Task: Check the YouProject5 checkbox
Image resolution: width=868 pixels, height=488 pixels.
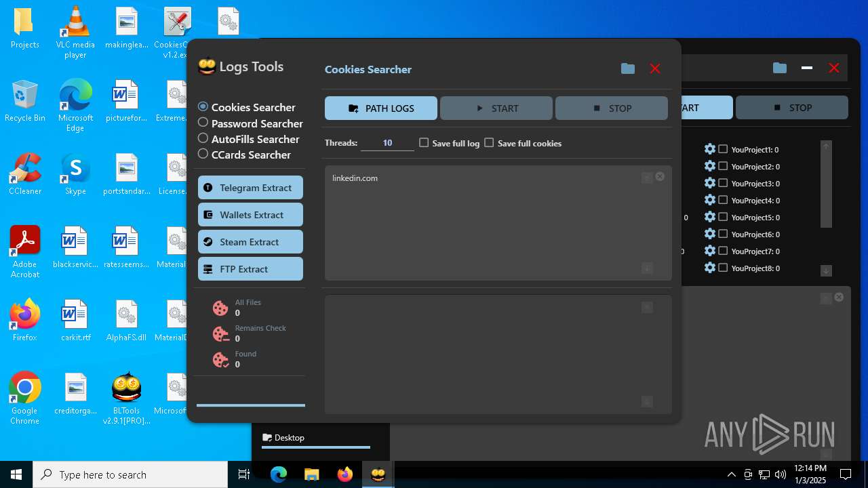Action: (x=723, y=217)
